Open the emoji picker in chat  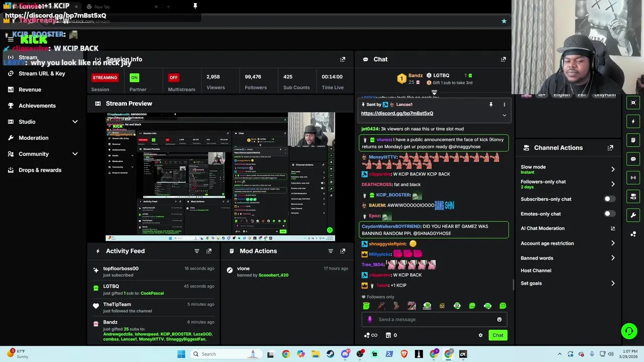(x=499, y=319)
